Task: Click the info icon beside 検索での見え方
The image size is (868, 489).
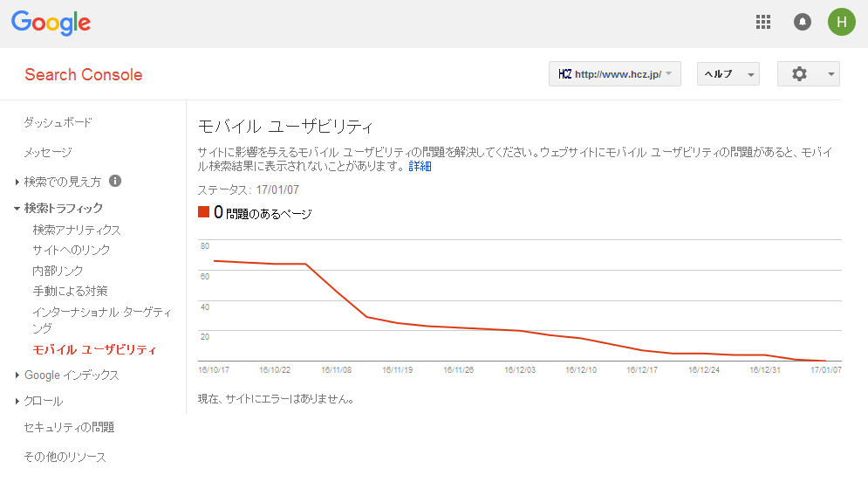Action: click(115, 181)
